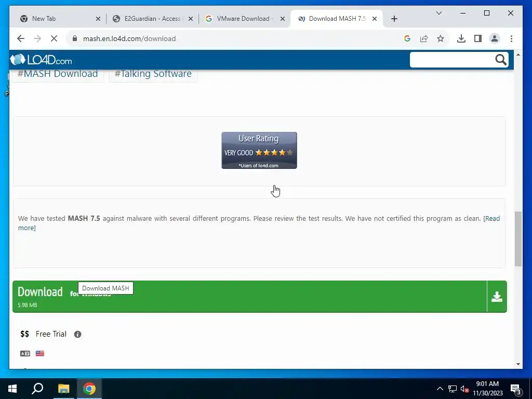Viewport: 532px width, 399px height.
Task: Go back to the previous page
Action: (21, 38)
